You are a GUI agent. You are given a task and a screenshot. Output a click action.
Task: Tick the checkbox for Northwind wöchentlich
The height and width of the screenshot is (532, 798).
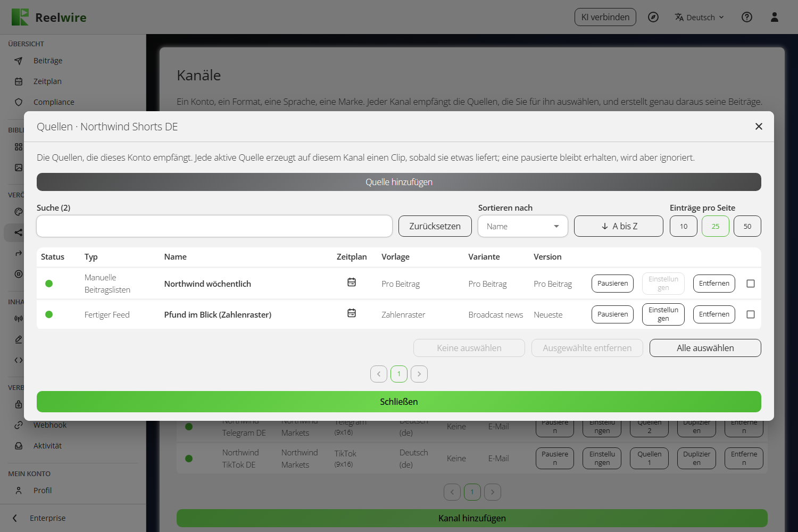tap(751, 284)
